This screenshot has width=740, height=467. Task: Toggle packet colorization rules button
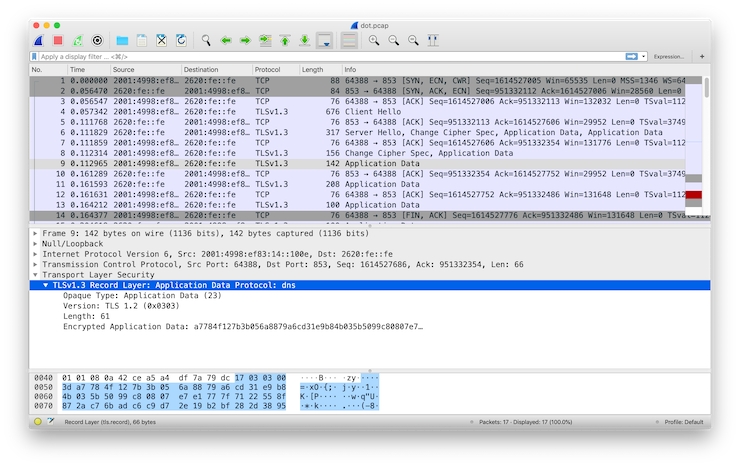pyautogui.click(x=349, y=41)
